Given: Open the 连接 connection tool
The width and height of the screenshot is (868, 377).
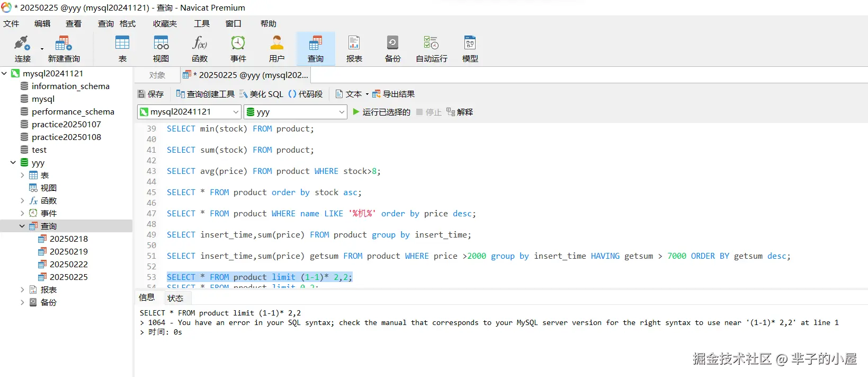Looking at the screenshot, I should [x=22, y=49].
